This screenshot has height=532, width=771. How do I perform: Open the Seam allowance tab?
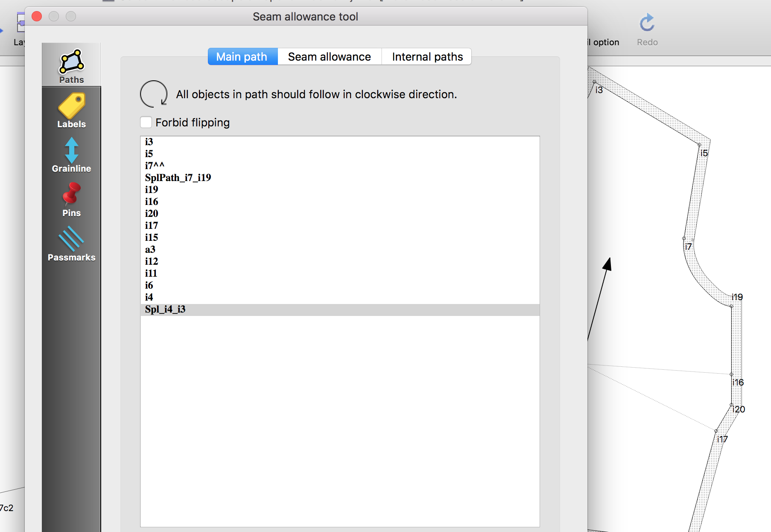[x=329, y=57]
